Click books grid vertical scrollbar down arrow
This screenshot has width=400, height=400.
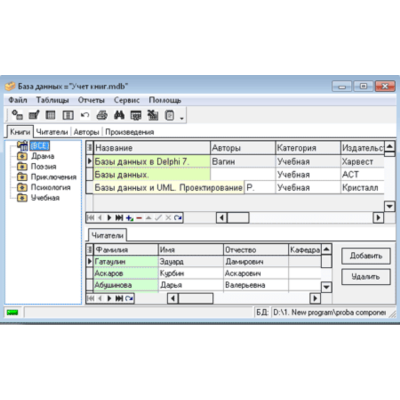click(x=389, y=206)
